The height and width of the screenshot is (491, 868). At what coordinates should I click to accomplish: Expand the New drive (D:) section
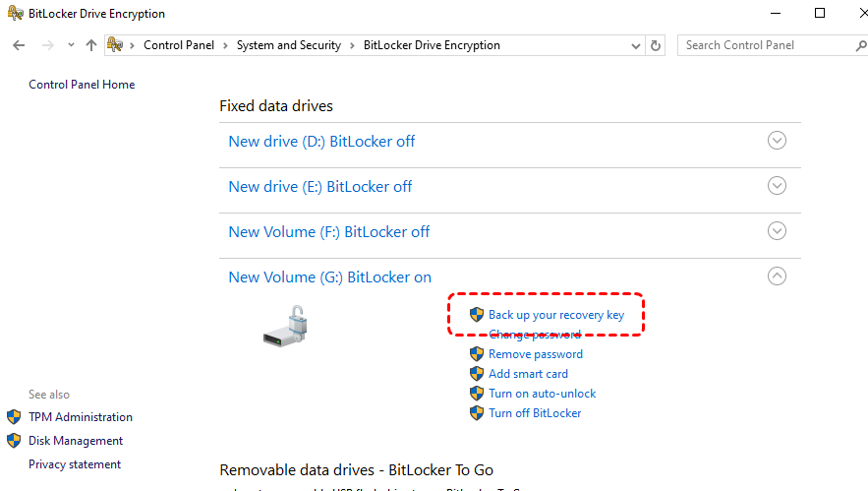tap(777, 141)
